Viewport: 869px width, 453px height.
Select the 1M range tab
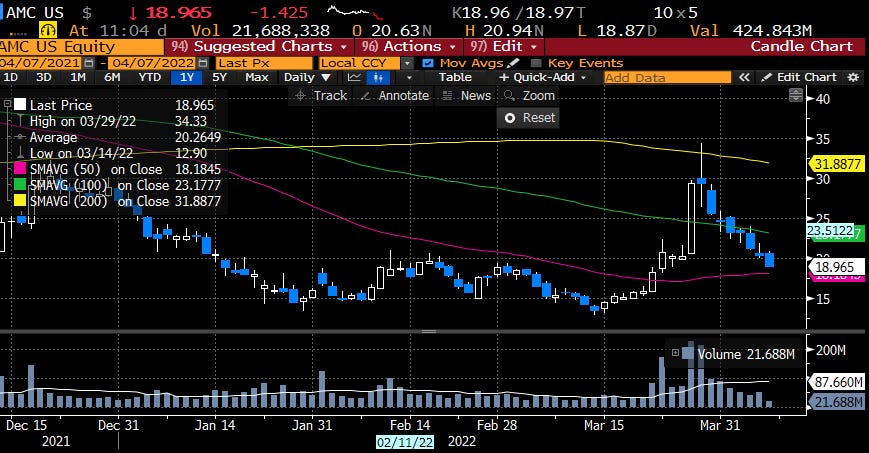pyautogui.click(x=78, y=78)
